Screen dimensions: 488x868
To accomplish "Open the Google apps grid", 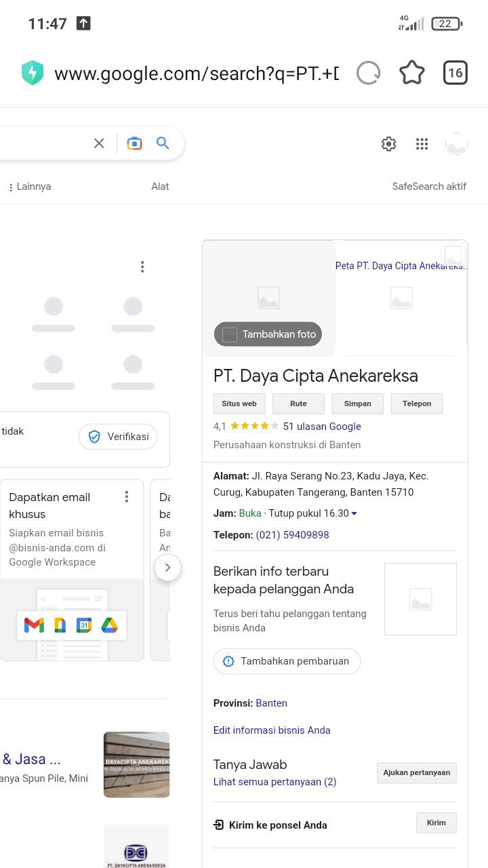I will pyautogui.click(x=422, y=144).
